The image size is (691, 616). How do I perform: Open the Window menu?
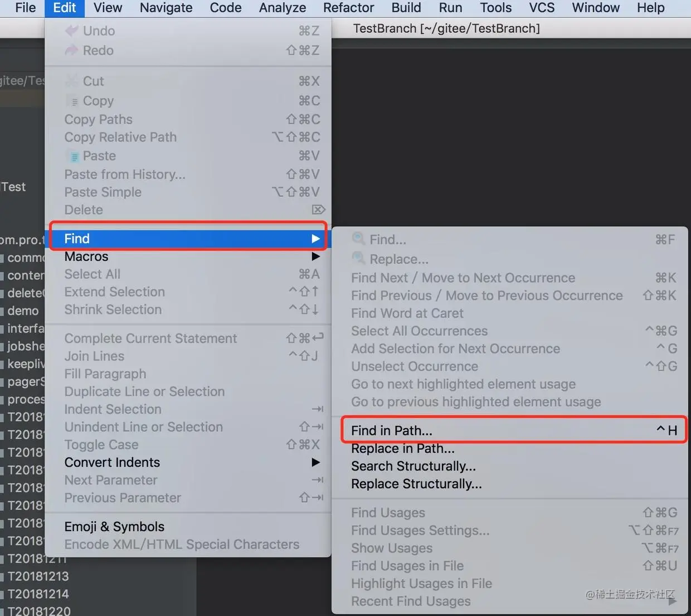pos(596,8)
